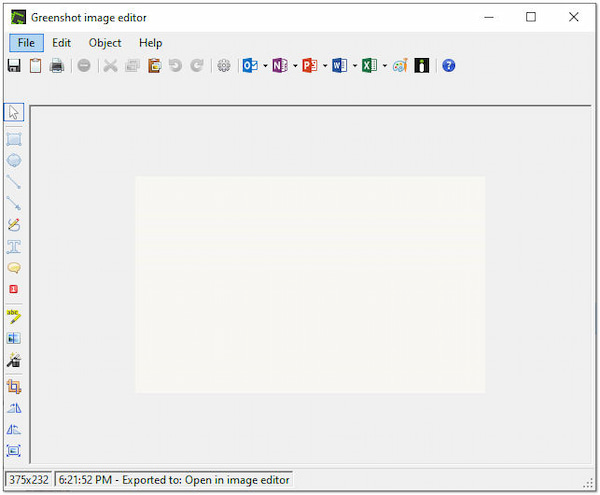The width and height of the screenshot is (600, 495).
Task: Select the Draw ellipse tool
Action: tap(14, 160)
